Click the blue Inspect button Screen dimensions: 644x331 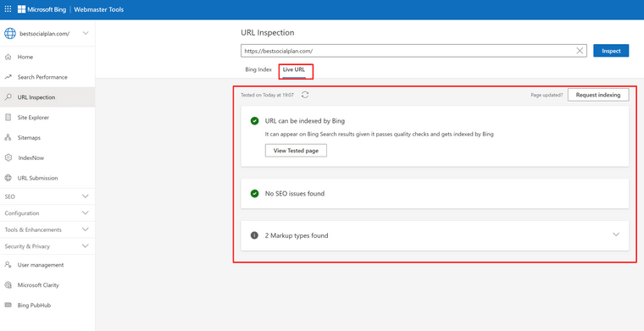(611, 51)
